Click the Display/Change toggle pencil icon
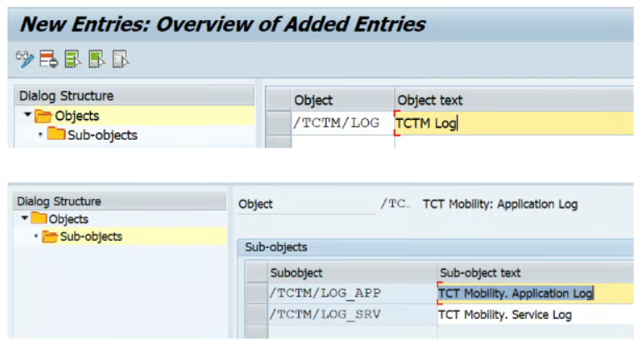This screenshot has height=348, width=644. point(23,58)
